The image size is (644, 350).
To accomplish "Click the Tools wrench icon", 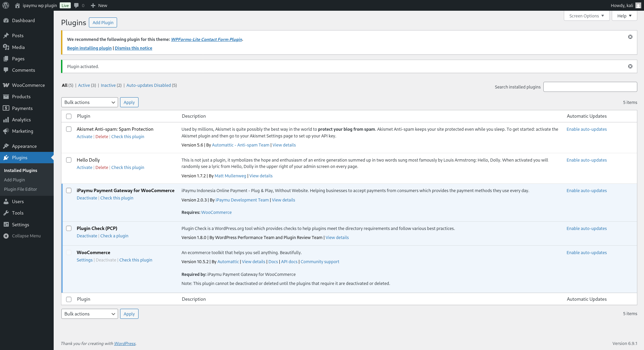I will 6,213.
